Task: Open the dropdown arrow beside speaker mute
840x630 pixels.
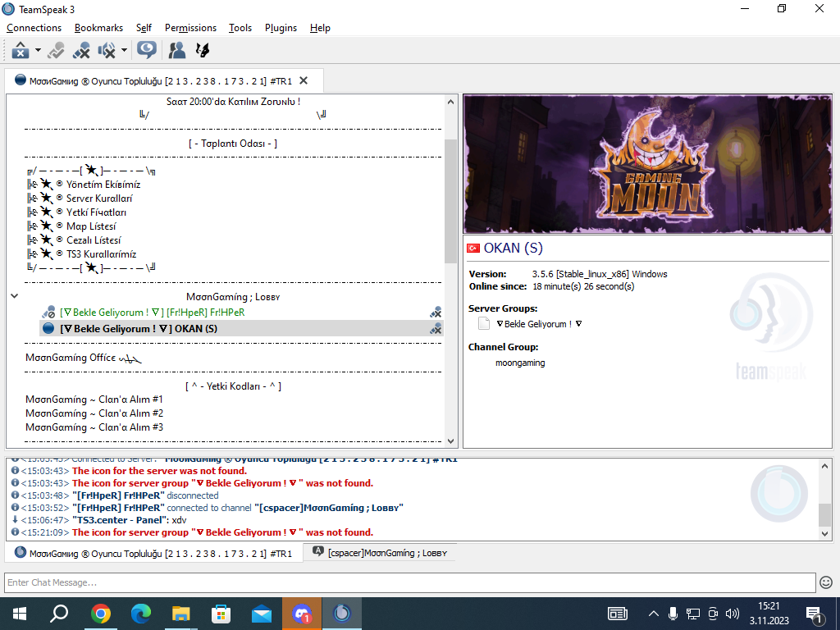Action: (124, 50)
